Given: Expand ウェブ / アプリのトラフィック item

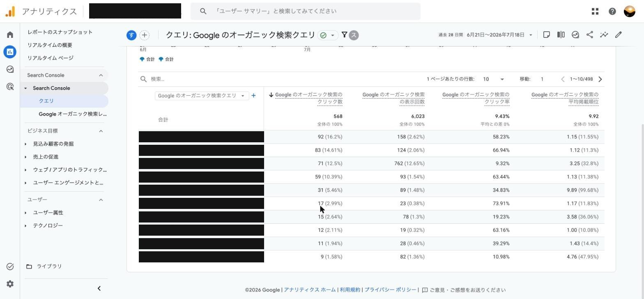Looking at the screenshot, I should (25, 170).
